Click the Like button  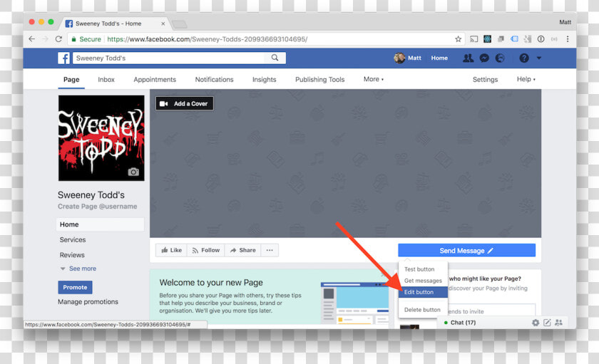click(172, 250)
